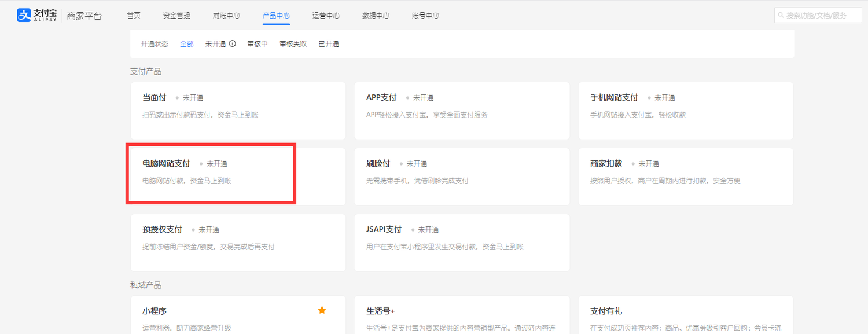Open the 资金管理 menu
Viewport: 868px width, 334px height.
click(x=176, y=16)
